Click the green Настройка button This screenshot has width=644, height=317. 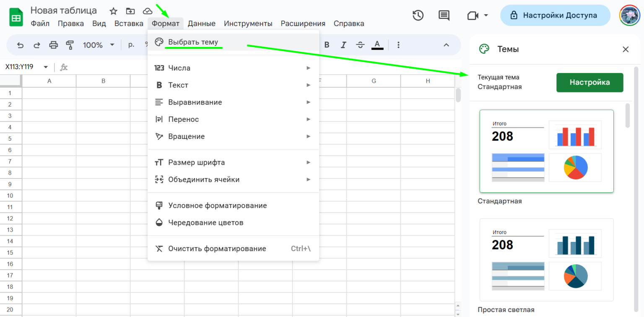(x=589, y=82)
